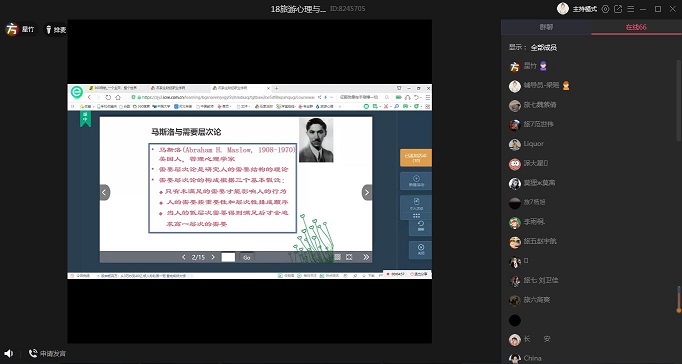Switch to the 群聊 group chat tab

pos(546,27)
